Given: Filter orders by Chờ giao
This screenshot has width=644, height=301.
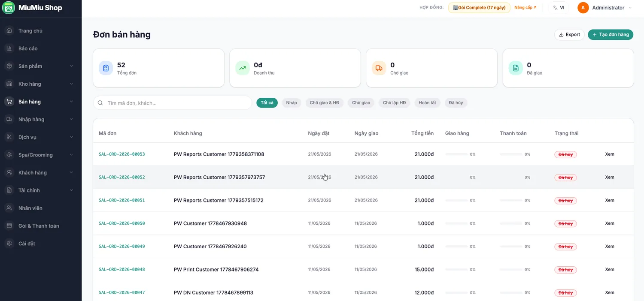Looking at the screenshot, I should tap(361, 103).
